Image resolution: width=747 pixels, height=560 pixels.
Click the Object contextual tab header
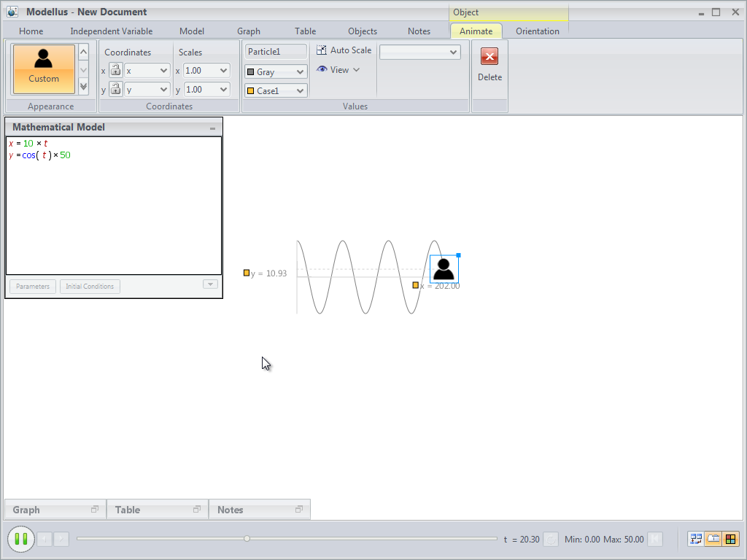(508, 12)
